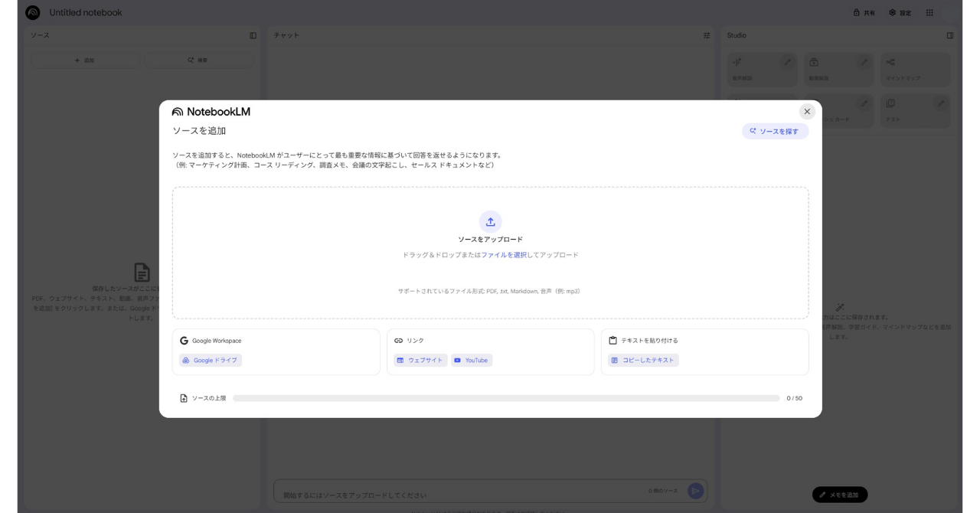The image size is (980, 513).
Task: Open the Google apps grid icon
Action: pyautogui.click(x=929, y=12)
